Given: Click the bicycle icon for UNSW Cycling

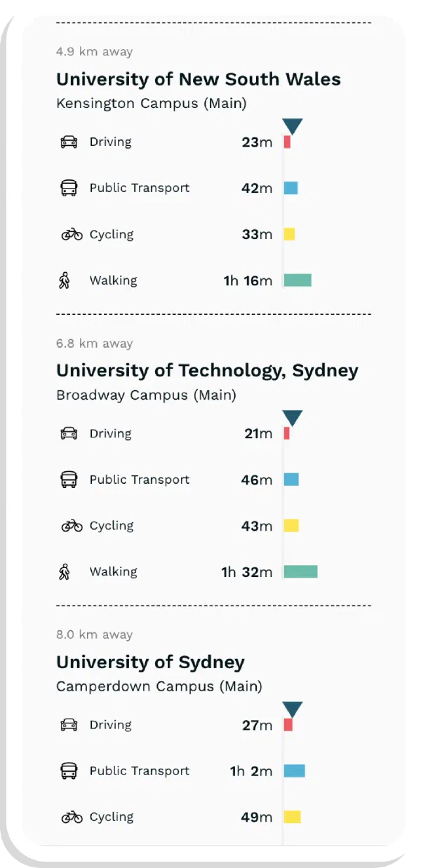Looking at the screenshot, I should (x=72, y=234).
